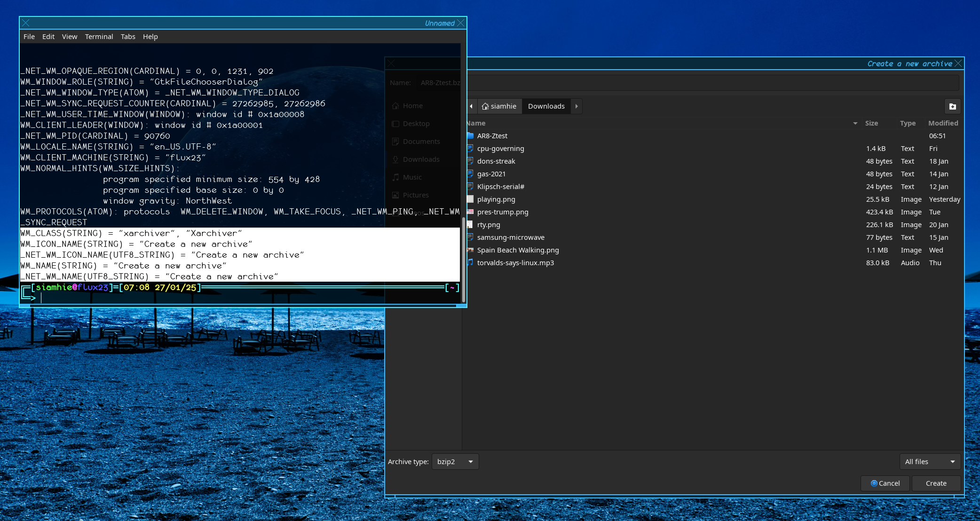Click the home icon beside siamhie
This screenshot has width=980, height=521.
tap(485, 106)
